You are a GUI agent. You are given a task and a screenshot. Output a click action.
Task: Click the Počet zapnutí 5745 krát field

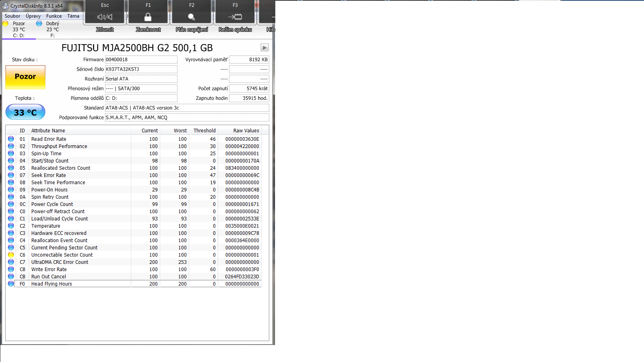click(x=249, y=88)
